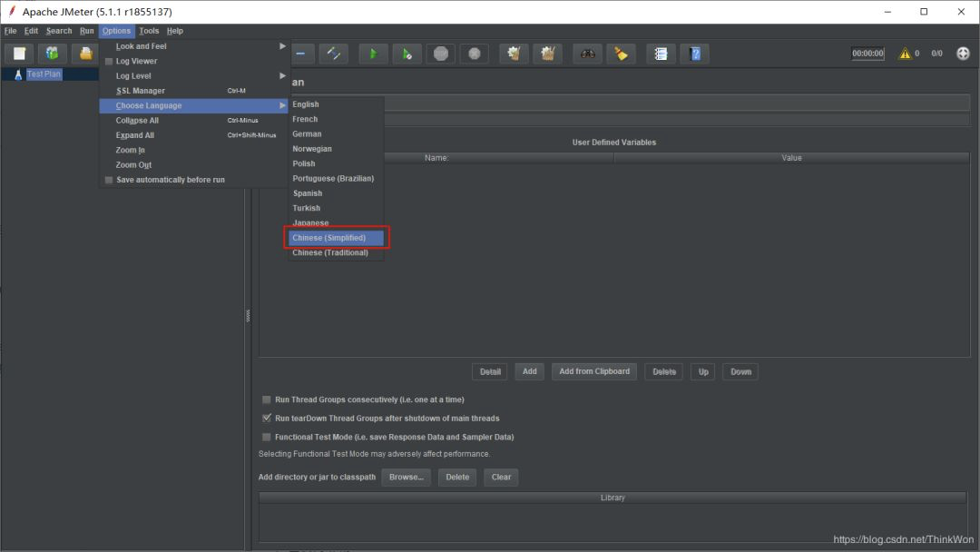Select Zoom Out menu entry
The image size is (980, 552).
click(x=194, y=165)
